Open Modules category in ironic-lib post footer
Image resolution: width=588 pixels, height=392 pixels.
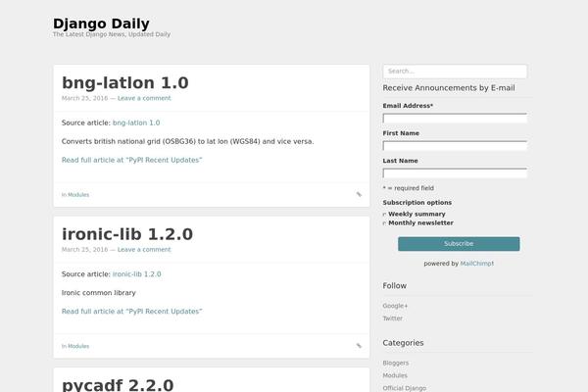click(78, 346)
